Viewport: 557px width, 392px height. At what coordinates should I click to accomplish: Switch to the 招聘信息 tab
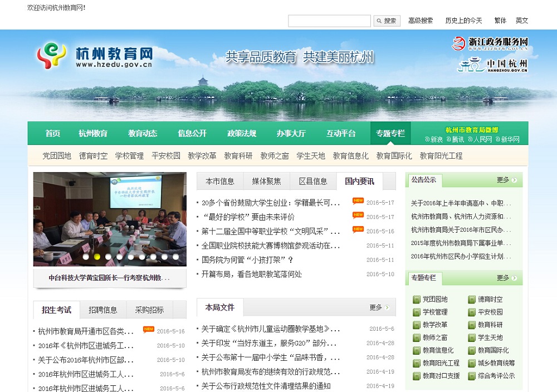click(103, 310)
